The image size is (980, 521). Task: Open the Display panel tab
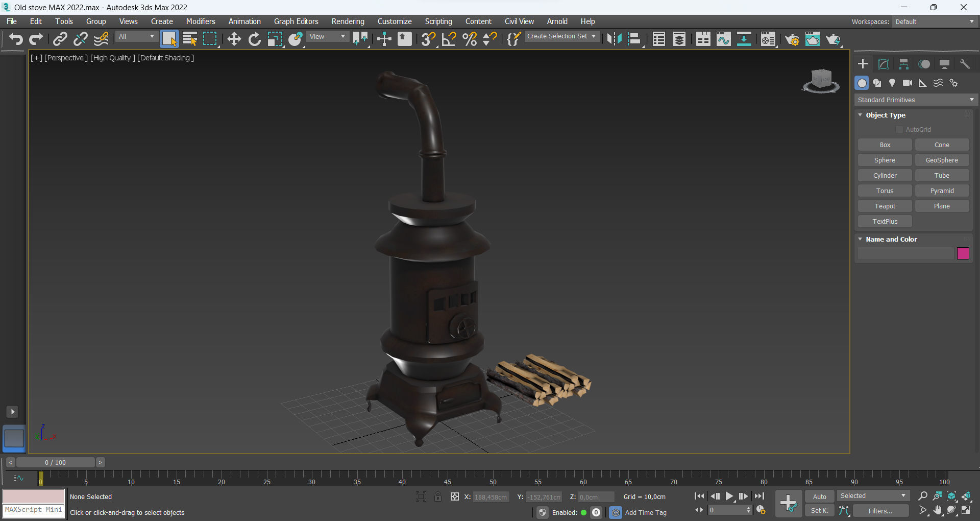coord(944,64)
